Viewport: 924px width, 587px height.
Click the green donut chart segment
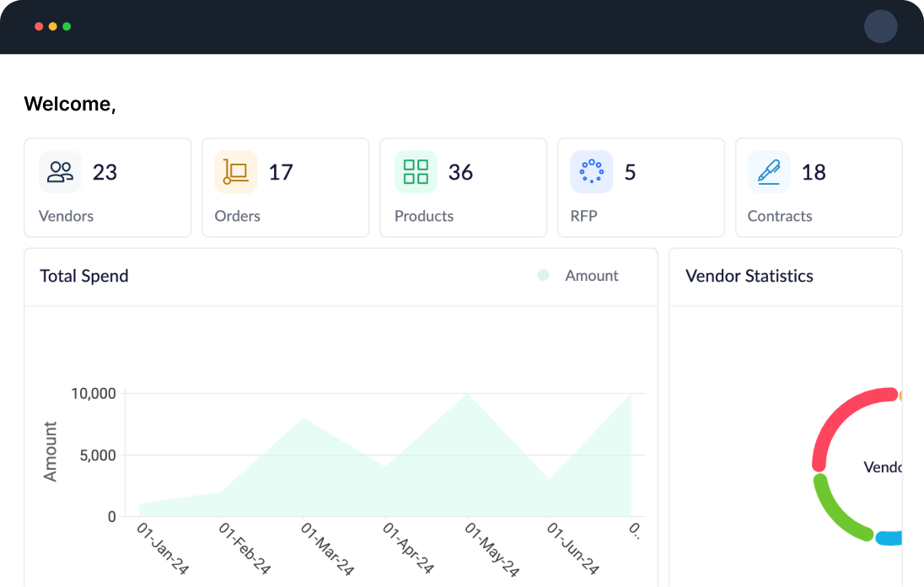(833, 513)
